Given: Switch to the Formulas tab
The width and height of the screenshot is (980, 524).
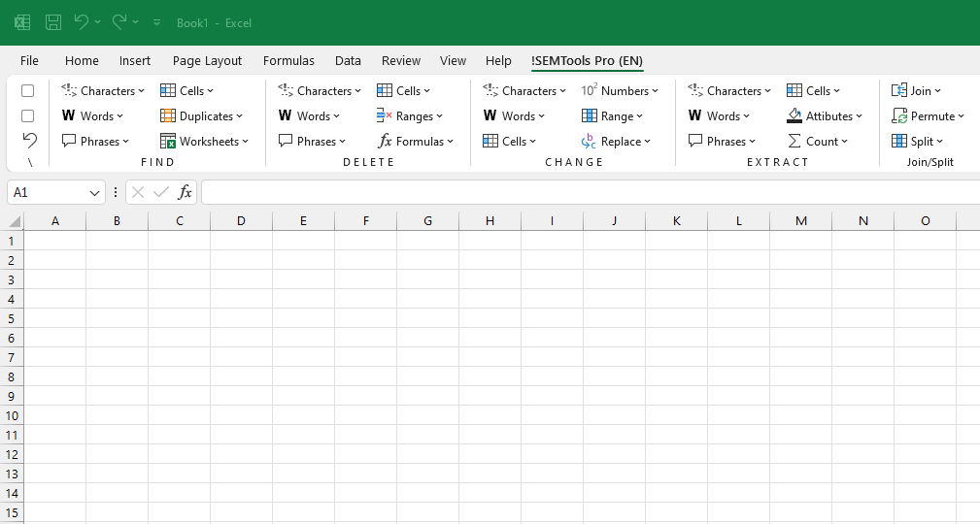Looking at the screenshot, I should (x=288, y=60).
